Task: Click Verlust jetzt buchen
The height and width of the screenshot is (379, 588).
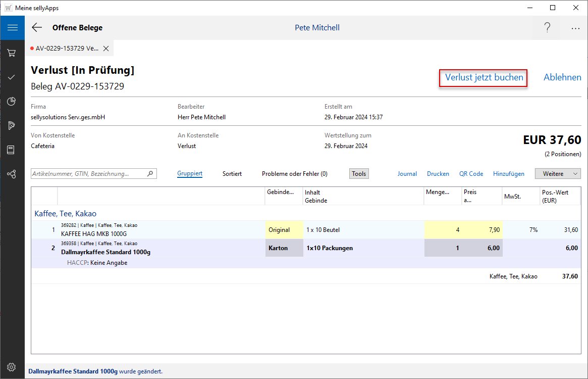Action: 484,78
